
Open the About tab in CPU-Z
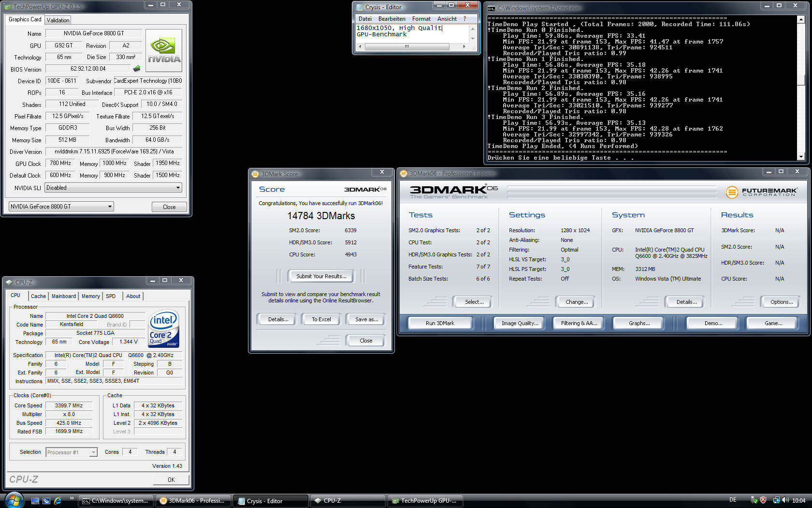pos(133,296)
